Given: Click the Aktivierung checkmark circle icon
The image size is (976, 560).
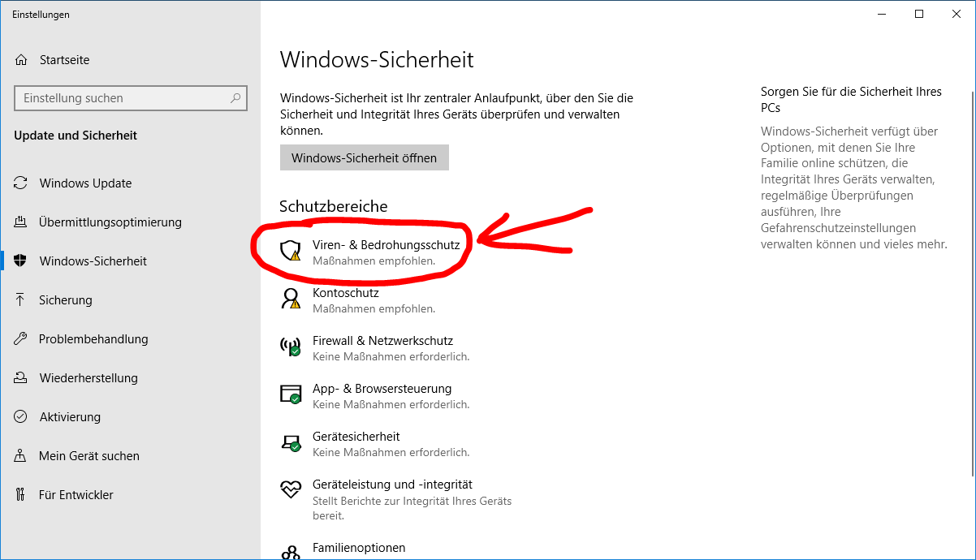Looking at the screenshot, I should click(21, 417).
